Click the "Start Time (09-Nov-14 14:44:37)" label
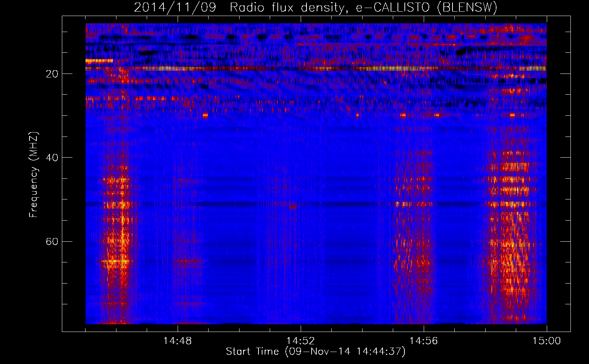Screen dimensions: 589x364 [316, 352]
